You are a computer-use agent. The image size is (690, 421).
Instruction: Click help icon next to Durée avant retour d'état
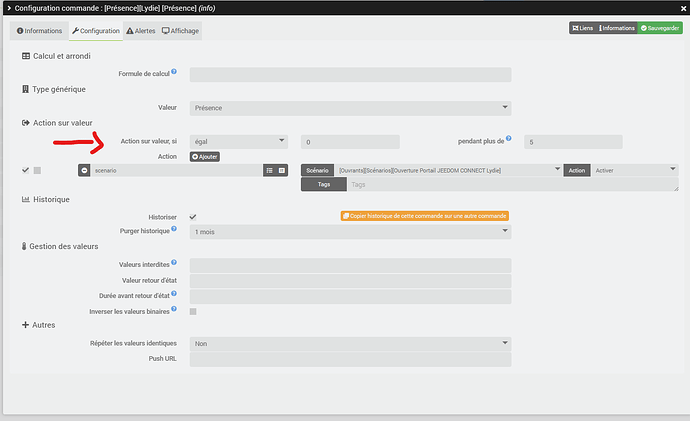pos(174,294)
